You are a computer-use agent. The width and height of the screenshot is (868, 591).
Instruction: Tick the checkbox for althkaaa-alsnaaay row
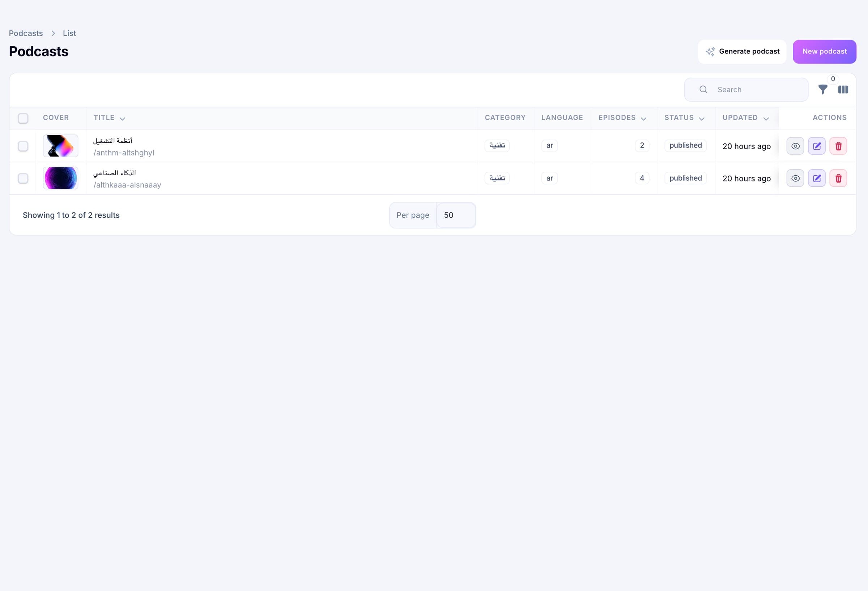23,179
